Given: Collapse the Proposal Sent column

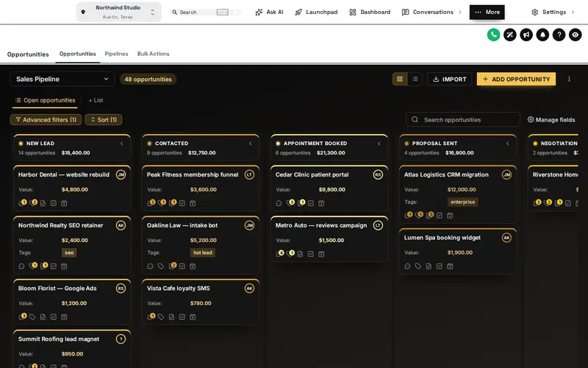Looking at the screenshot, I should (x=507, y=144).
